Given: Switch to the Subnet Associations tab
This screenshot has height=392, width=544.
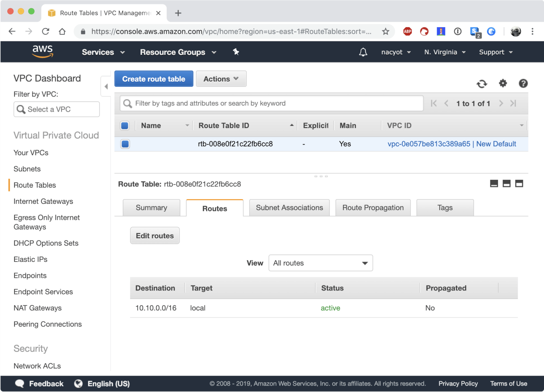Looking at the screenshot, I should pyautogui.click(x=289, y=208).
